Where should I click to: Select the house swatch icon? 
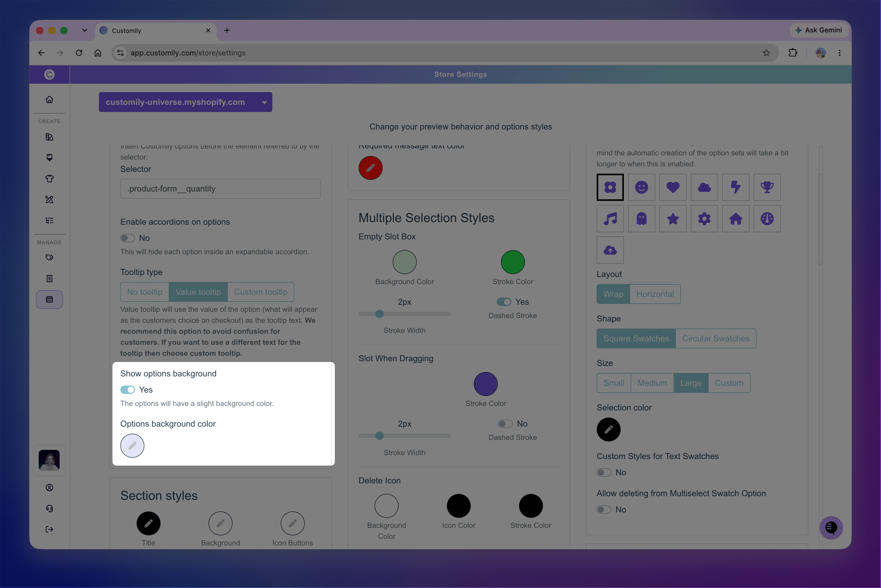click(736, 218)
